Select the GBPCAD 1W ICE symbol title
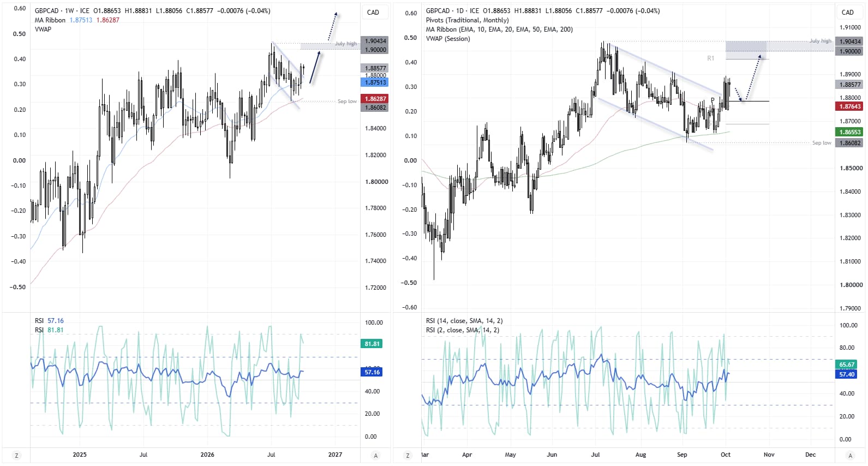 coord(62,11)
